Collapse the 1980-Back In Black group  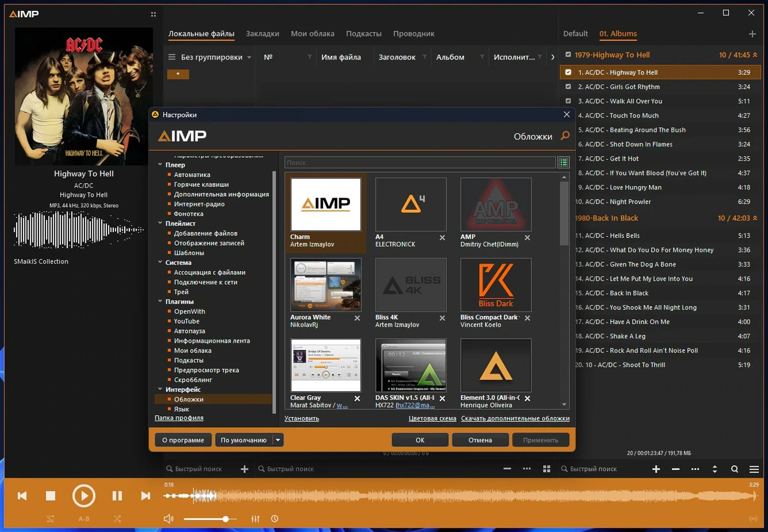[755, 218]
